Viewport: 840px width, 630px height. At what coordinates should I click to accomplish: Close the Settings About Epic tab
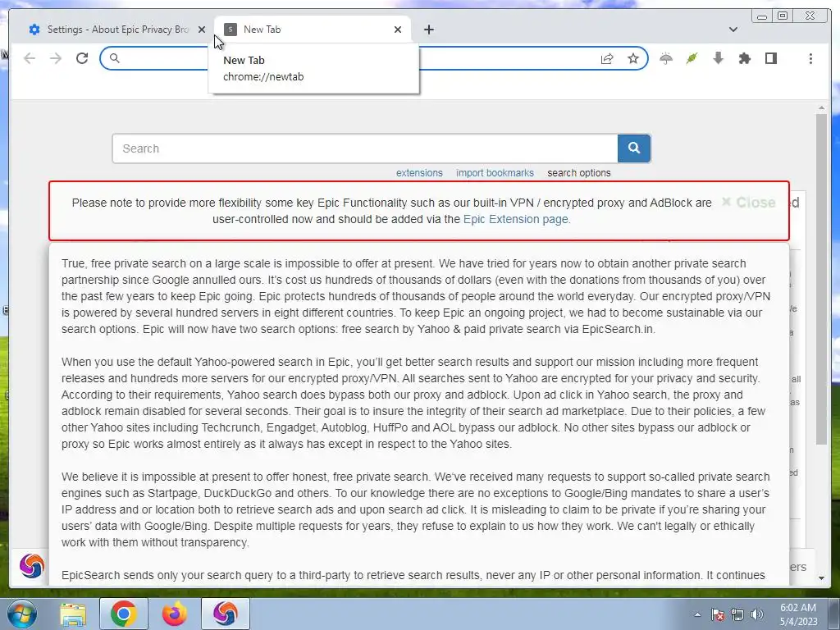(x=202, y=30)
